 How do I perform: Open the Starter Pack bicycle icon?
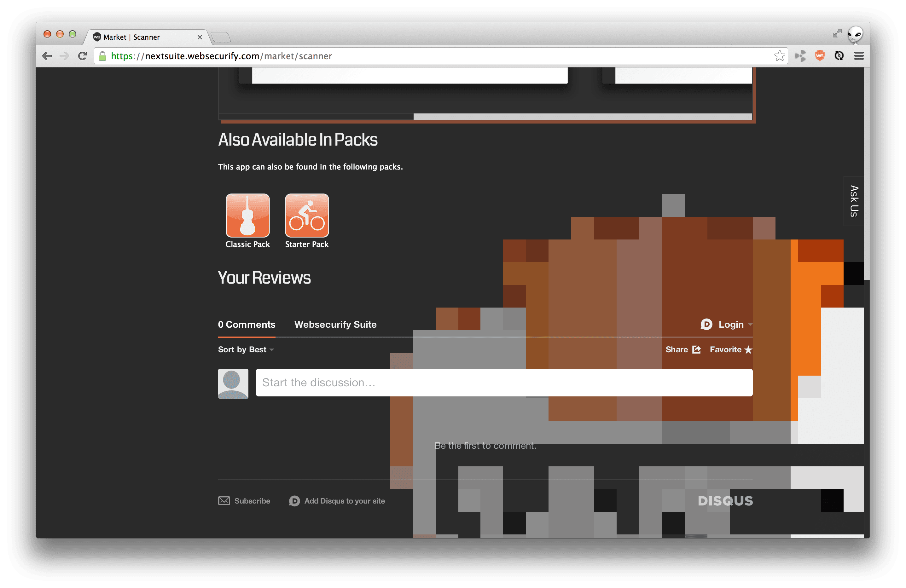307,216
